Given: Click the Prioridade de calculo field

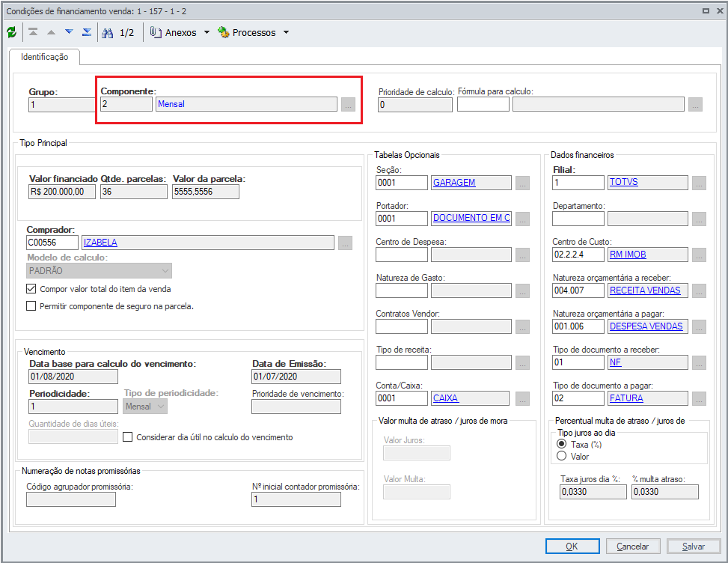Looking at the screenshot, I should click(x=415, y=105).
